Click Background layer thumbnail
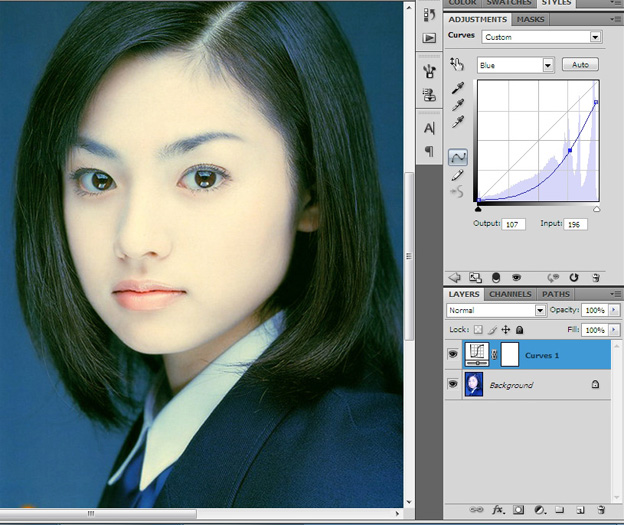The height and width of the screenshot is (525, 624). 474,384
